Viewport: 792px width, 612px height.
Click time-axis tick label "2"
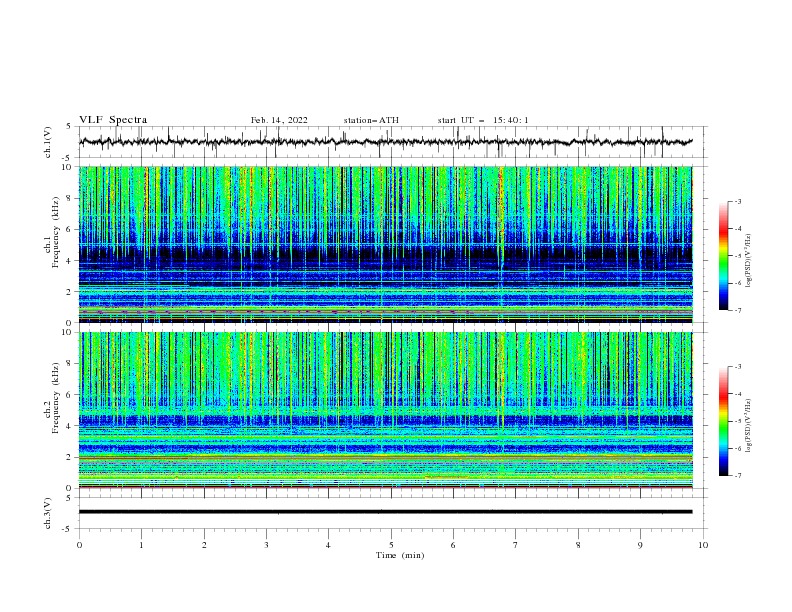204,545
